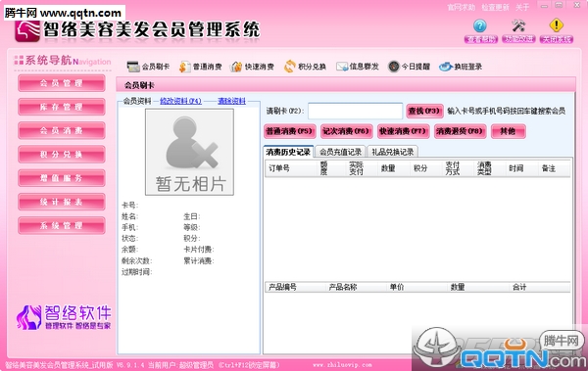This screenshot has height=371, width=588.
Task: Open 统计报表 in the navigation sidebar
Action: (62, 202)
